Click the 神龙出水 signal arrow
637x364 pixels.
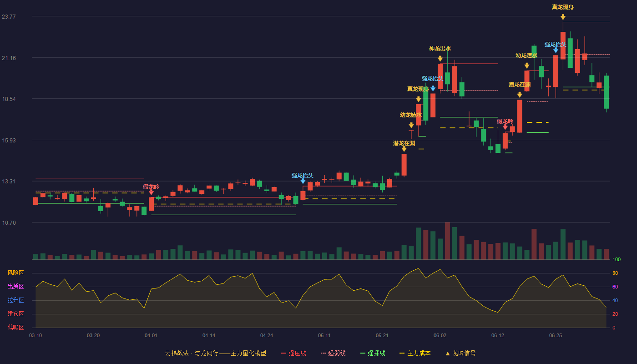pos(440,59)
